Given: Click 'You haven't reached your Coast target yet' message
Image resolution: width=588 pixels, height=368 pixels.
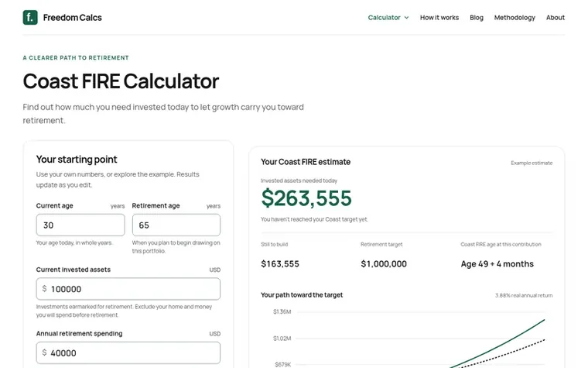Looking at the screenshot, I should [x=314, y=219].
